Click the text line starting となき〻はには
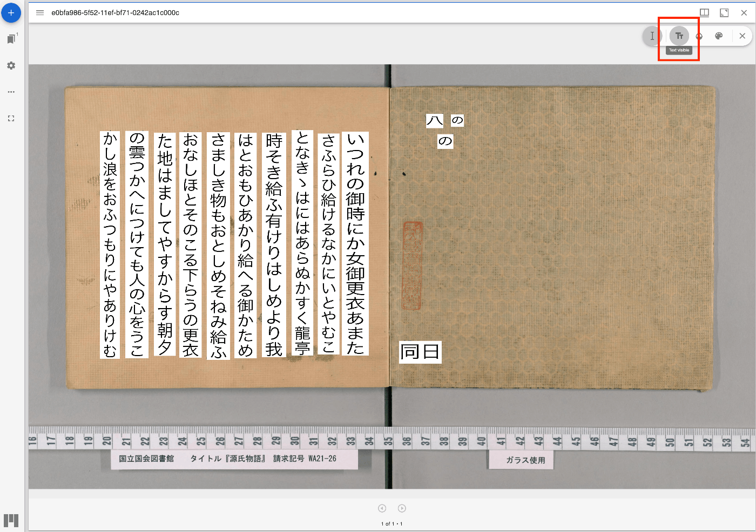756x532 pixels. pyautogui.click(x=302, y=243)
